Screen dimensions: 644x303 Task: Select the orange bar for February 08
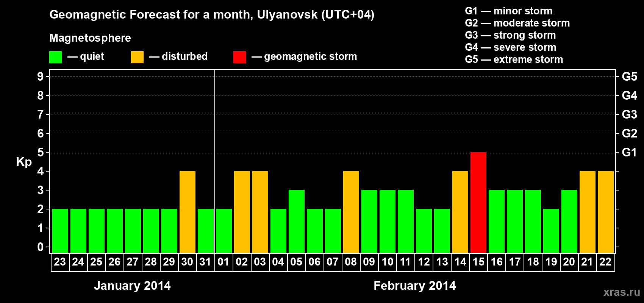click(x=351, y=212)
